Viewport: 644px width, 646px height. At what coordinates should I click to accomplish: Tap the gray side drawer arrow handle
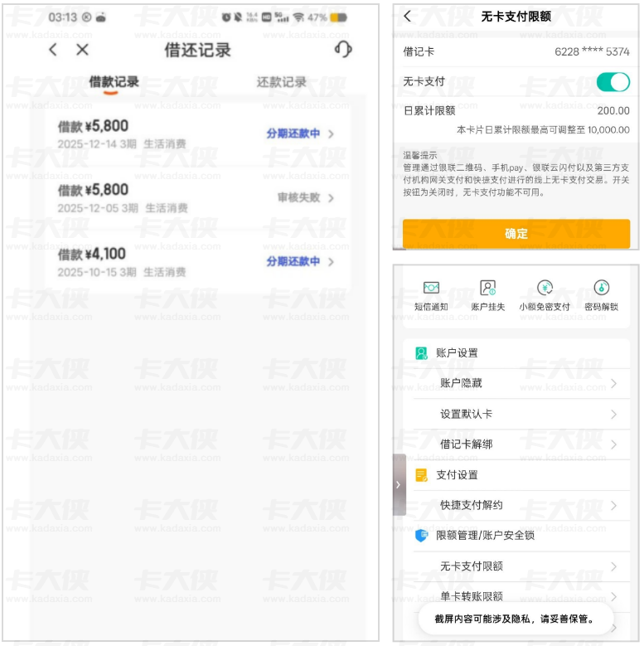pos(399,485)
